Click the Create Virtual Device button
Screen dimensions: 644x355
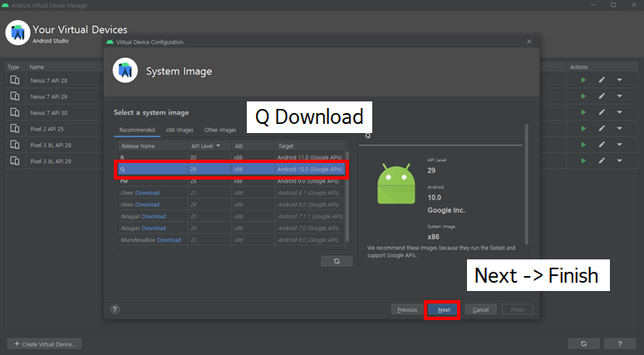[x=44, y=344]
